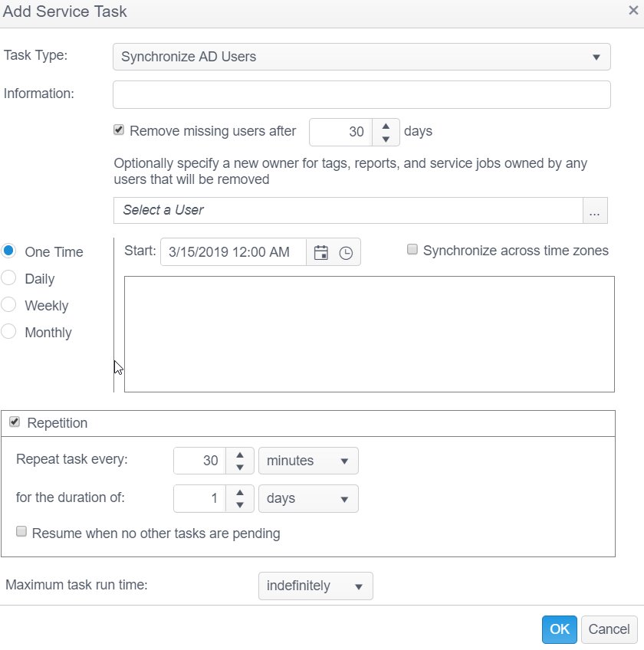Viewport: 644px width, 650px height.
Task: Uncheck Remove missing users after checkbox
Action: [x=119, y=130]
